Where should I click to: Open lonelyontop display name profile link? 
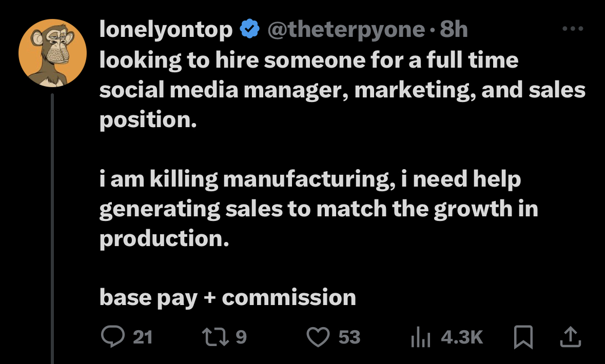[x=166, y=30]
